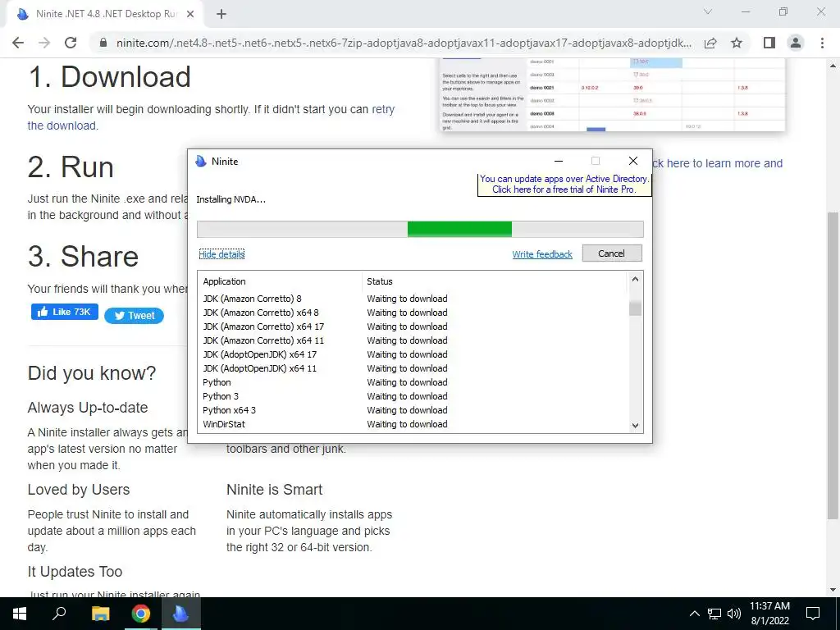Open a new Chrome tab

pos(221,15)
